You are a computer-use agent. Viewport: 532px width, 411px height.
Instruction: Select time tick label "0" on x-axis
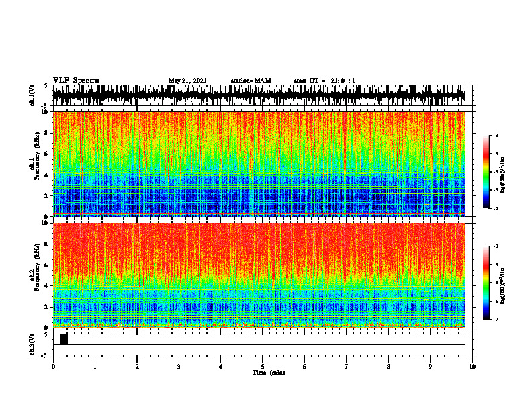pos(53,367)
